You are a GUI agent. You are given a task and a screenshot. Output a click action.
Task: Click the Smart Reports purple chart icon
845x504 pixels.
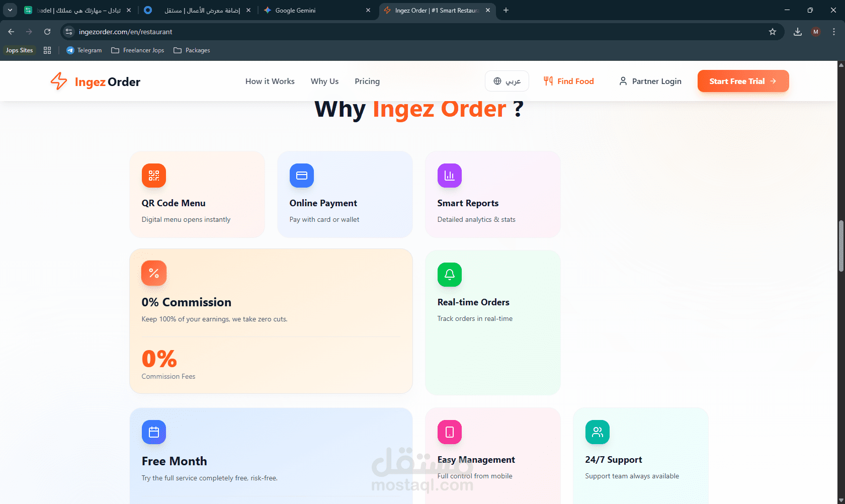point(450,176)
